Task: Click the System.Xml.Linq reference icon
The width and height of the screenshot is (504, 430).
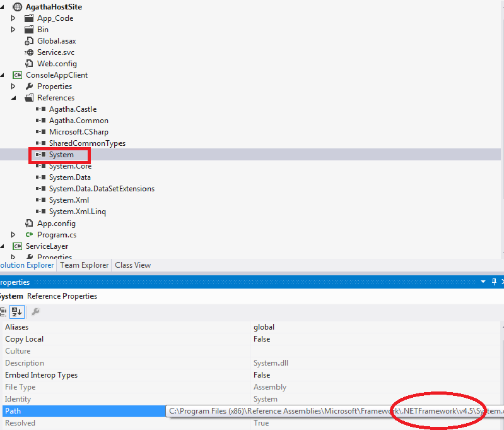Action: click(x=40, y=211)
